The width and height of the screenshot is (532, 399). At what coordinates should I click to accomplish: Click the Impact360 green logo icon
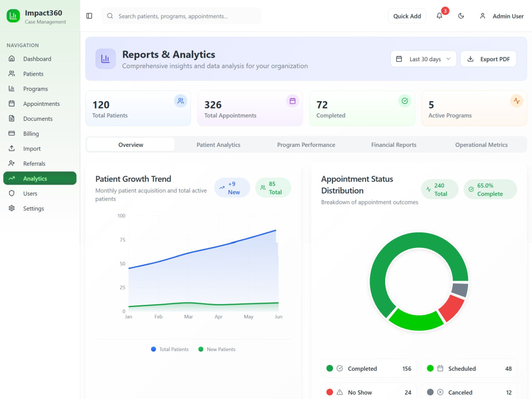[13, 16]
